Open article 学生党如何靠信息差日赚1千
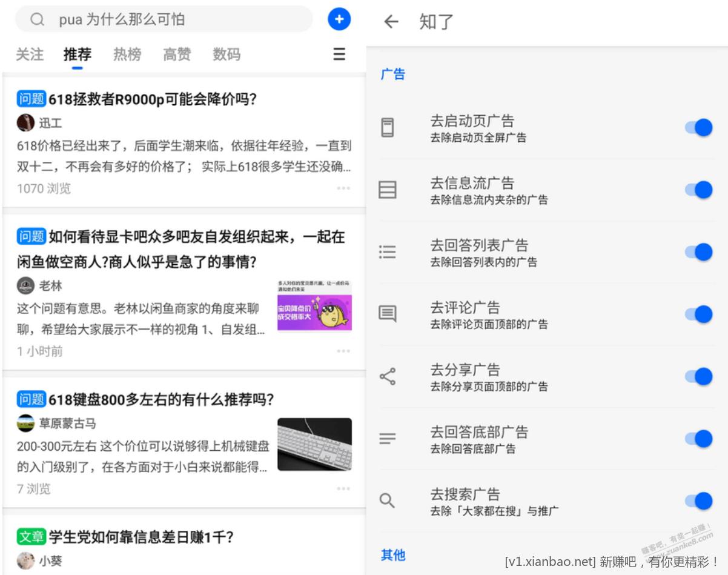 (141, 537)
